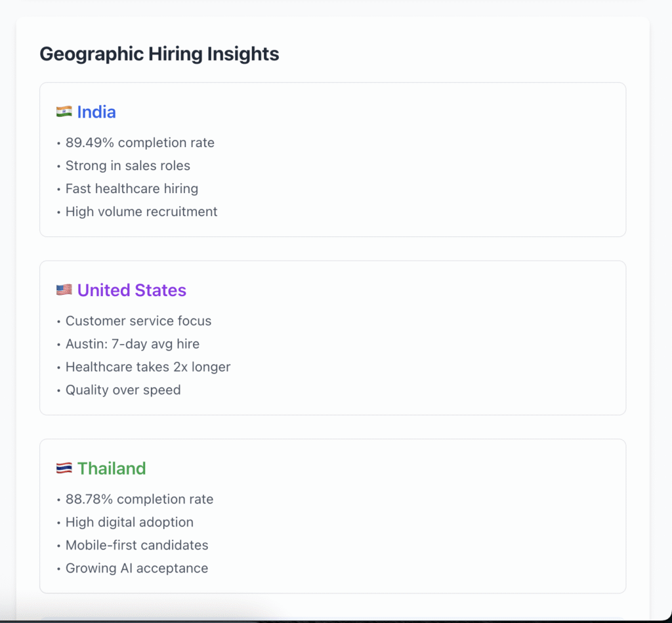This screenshot has width=672, height=623.
Task: Click the 89.49% completion rate bullet
Action: click(x=140, y=142)
